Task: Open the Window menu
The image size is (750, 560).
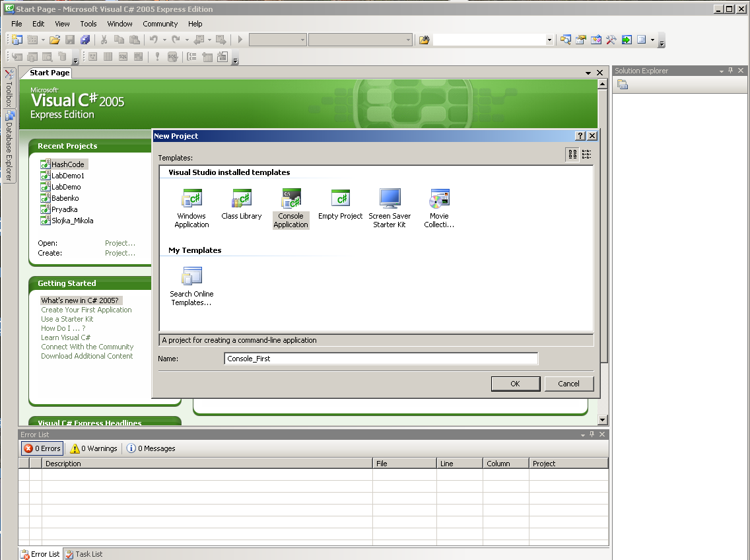Action: 119,24
